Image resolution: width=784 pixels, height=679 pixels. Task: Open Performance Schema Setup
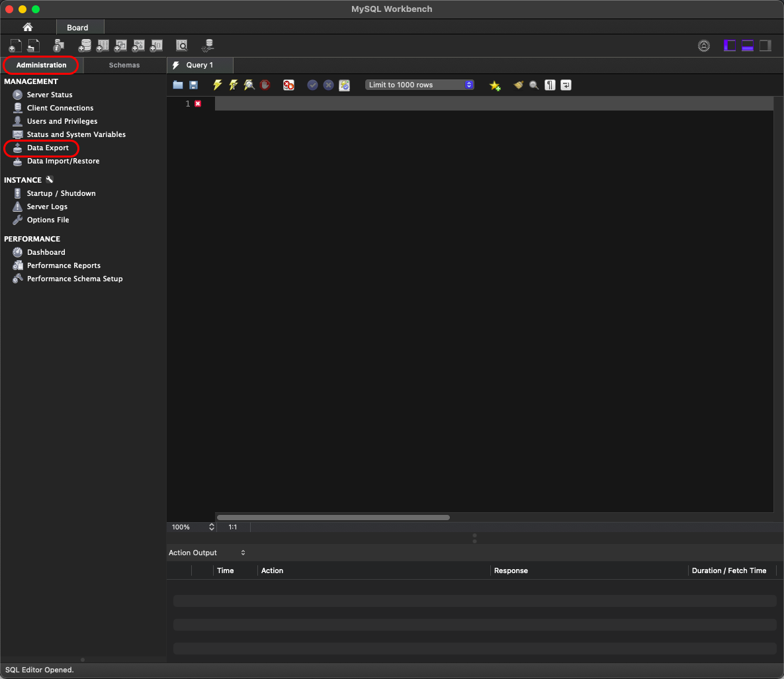click(x=75, y=279)
